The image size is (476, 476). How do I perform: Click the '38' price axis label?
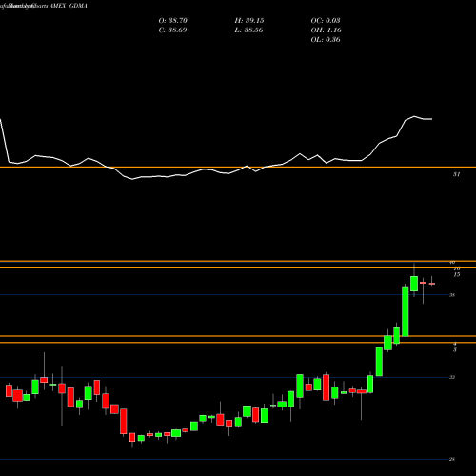click(x=452, y=295)
